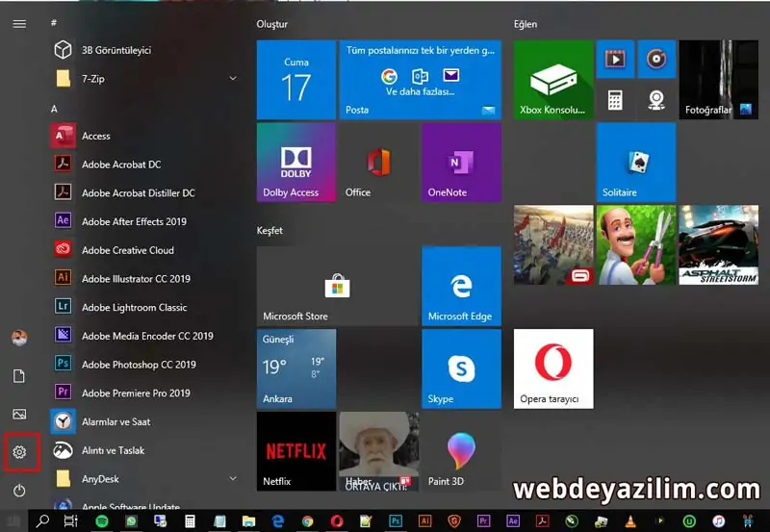Open the Camera small tile

[x=656, y=100]
